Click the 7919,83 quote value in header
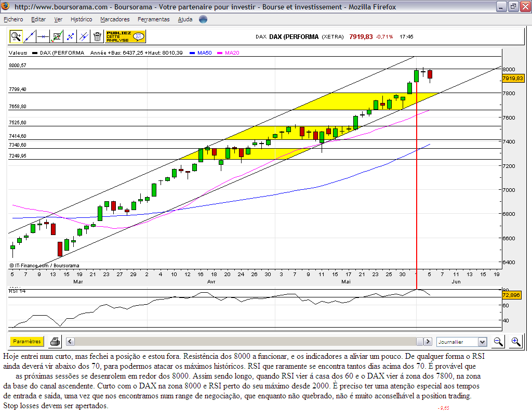This screenshot has height=416, width=532. point(361,37)
